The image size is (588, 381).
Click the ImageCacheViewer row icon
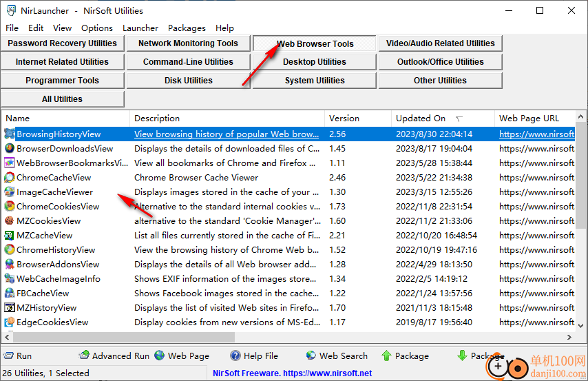[10, 192]
